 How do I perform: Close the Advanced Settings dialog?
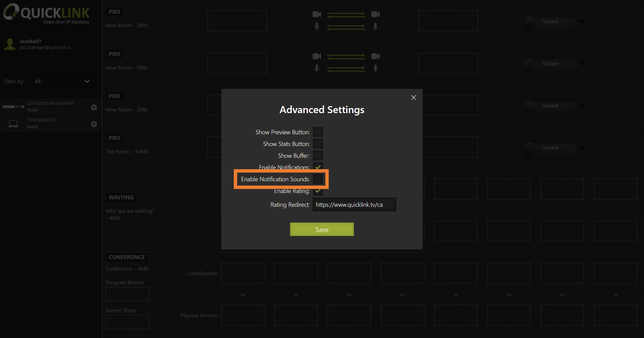pyautogui.click(x=414, y=97)
